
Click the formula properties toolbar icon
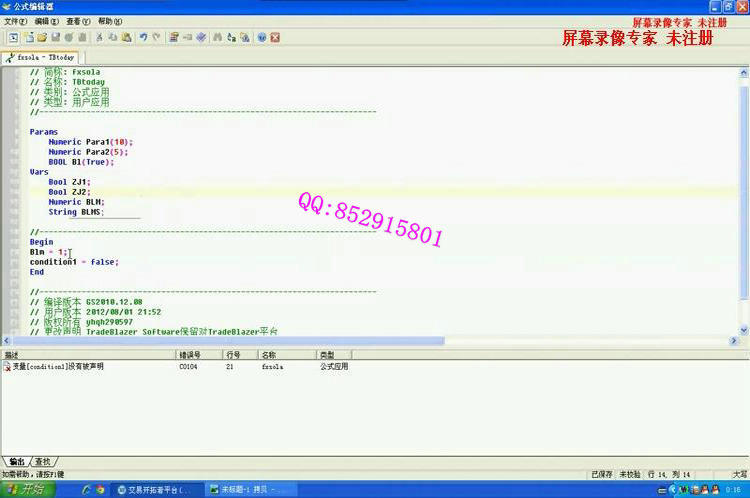click(174, 37)
